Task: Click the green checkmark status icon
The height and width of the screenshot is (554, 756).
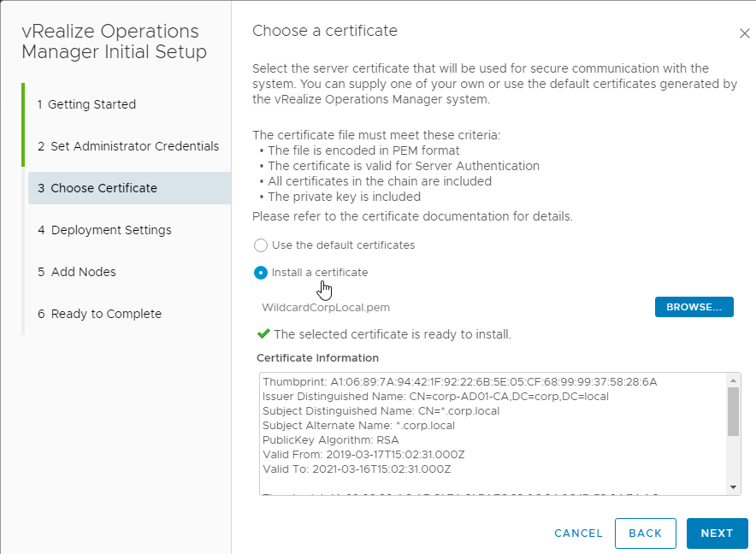Action: (x=263, y=333)
